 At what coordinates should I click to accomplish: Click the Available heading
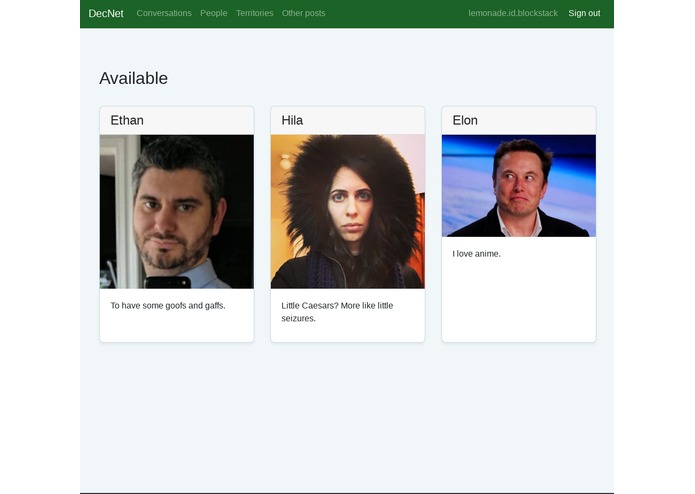tap(133, 78)
